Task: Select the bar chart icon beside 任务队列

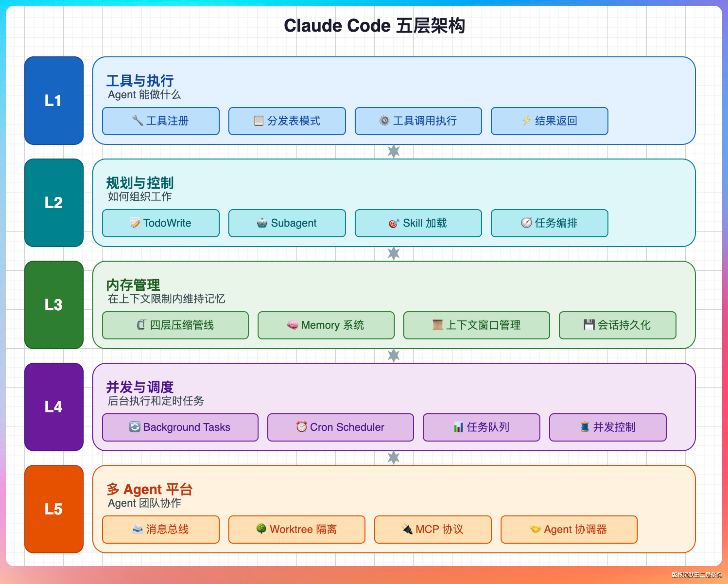Action: [458, 427]
